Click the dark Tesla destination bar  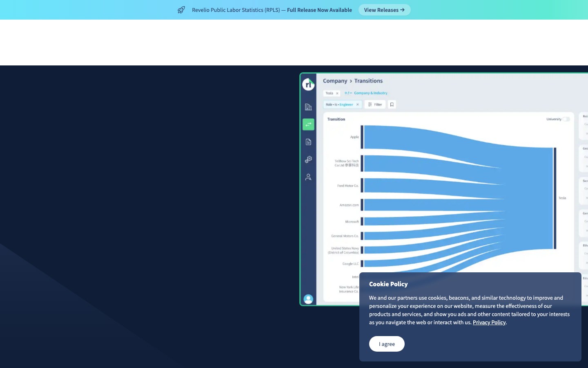coord(555,198)
